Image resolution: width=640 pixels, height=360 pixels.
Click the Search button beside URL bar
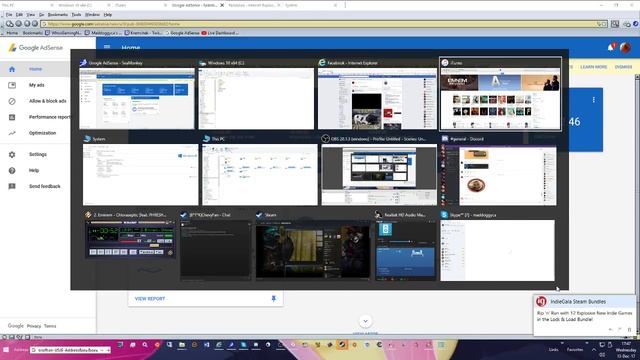(x=615, y=24)
